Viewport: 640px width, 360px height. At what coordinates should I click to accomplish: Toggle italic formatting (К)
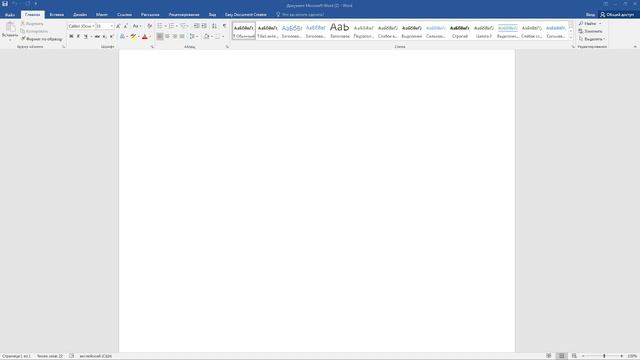pos(78,37)
